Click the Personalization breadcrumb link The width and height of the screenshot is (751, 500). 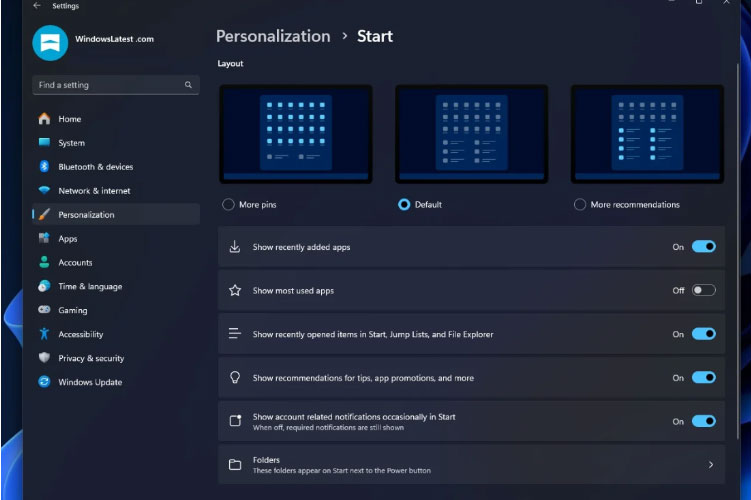click(x=273, y=36)
